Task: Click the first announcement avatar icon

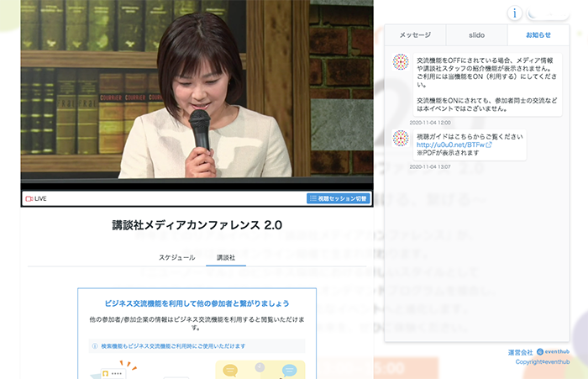Action: click(x=401, y=62)
